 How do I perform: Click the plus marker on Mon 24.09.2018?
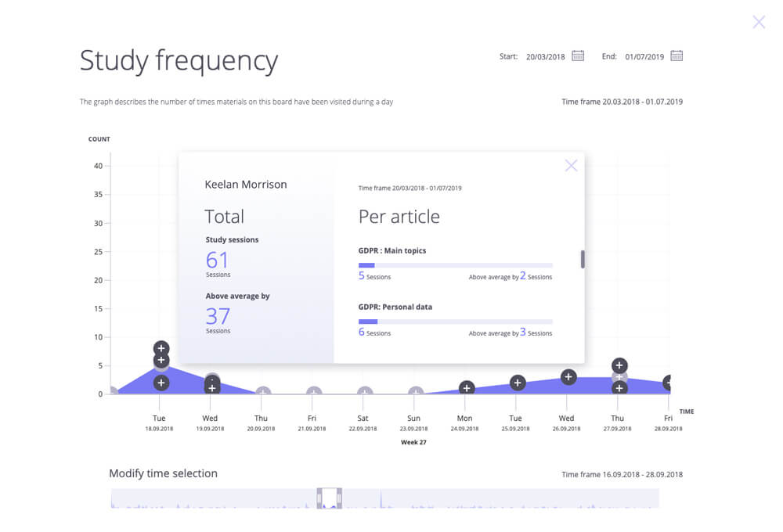[x=467, y=388]
